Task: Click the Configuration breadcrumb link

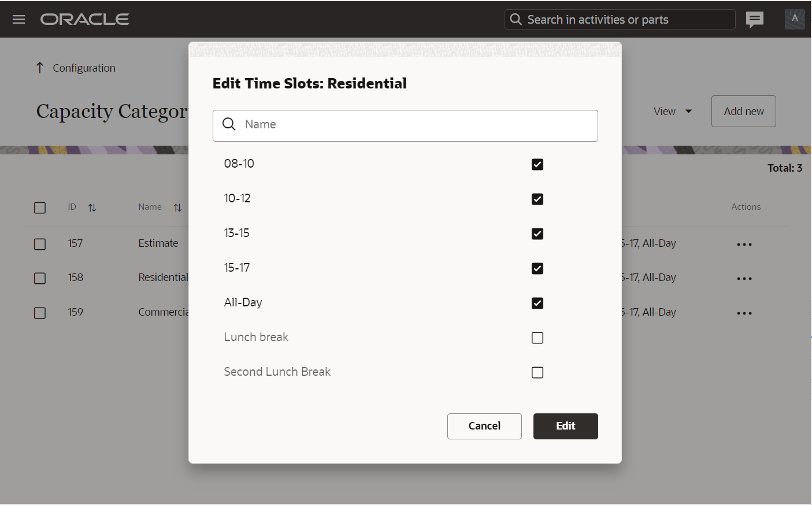Action: pyautogui.click(x=84, y=68)
